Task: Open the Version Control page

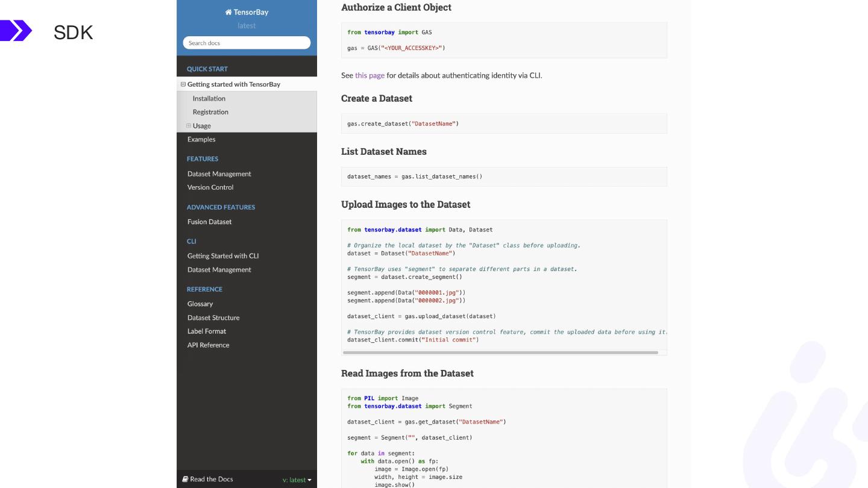Action: [x=210, y=187]
